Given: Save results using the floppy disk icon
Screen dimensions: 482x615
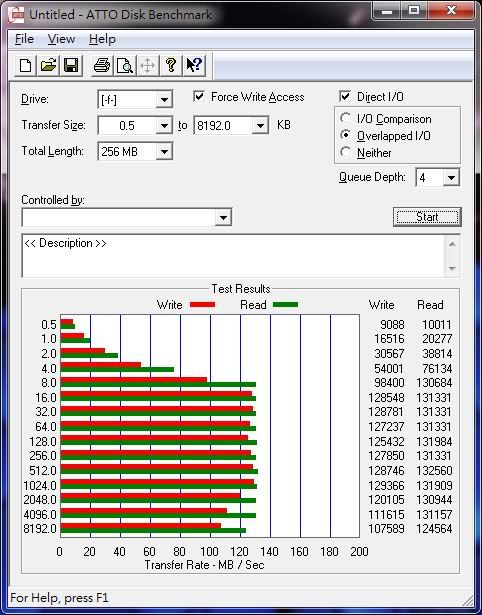Looking at the screenshot, I should pyautogui.click(x=71, y=66).
